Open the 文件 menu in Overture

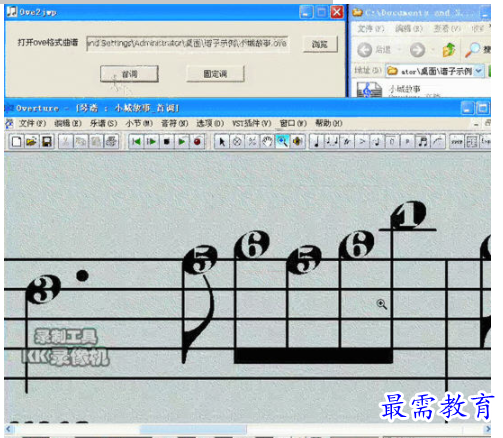click(32, 124)
